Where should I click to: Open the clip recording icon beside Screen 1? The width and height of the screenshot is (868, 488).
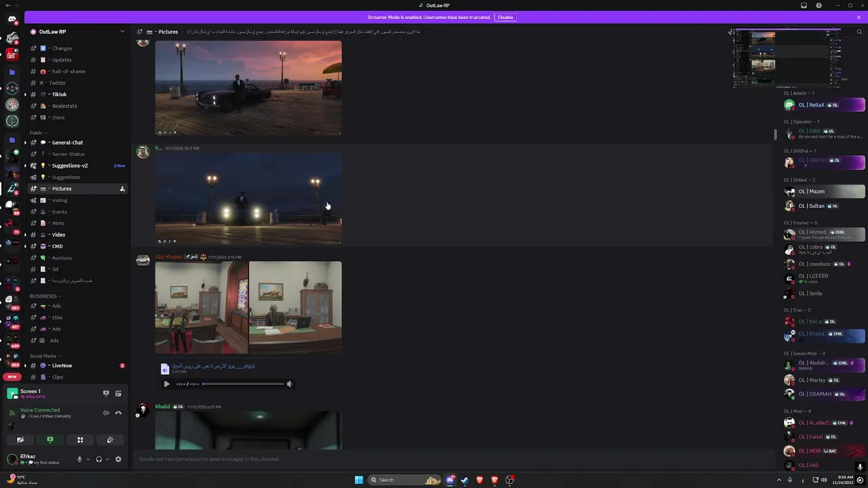pyautogui.click(x=118, y=393)
